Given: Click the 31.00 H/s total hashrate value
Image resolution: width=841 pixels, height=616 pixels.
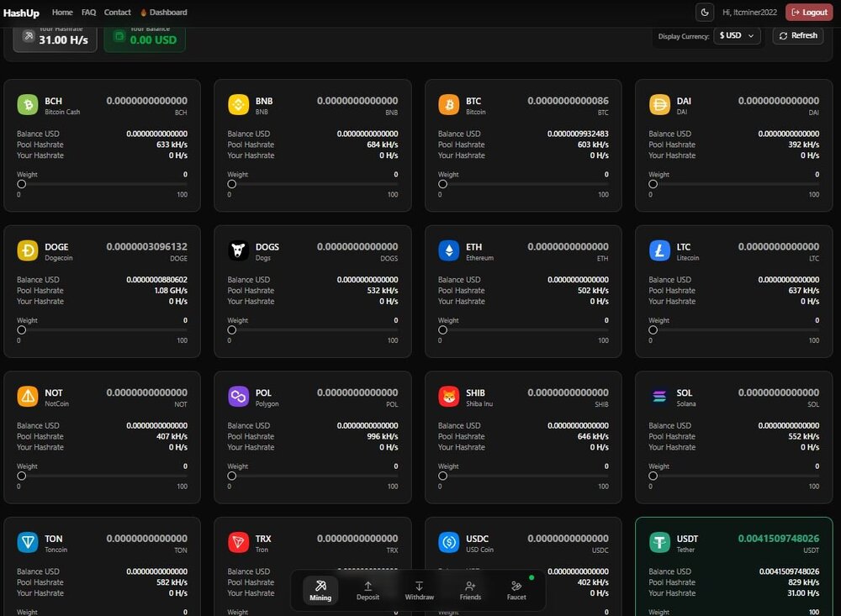Looking at the screenshot, I should point(63,40).
